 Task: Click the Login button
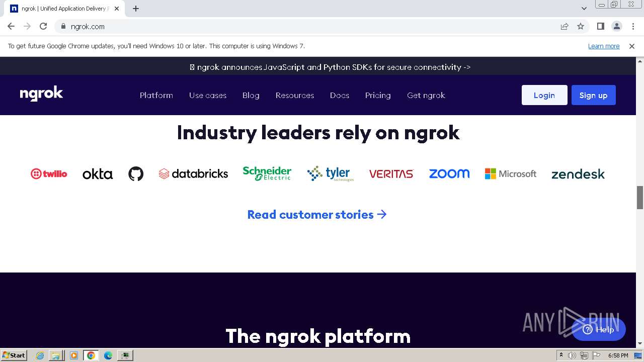point(544,95)
